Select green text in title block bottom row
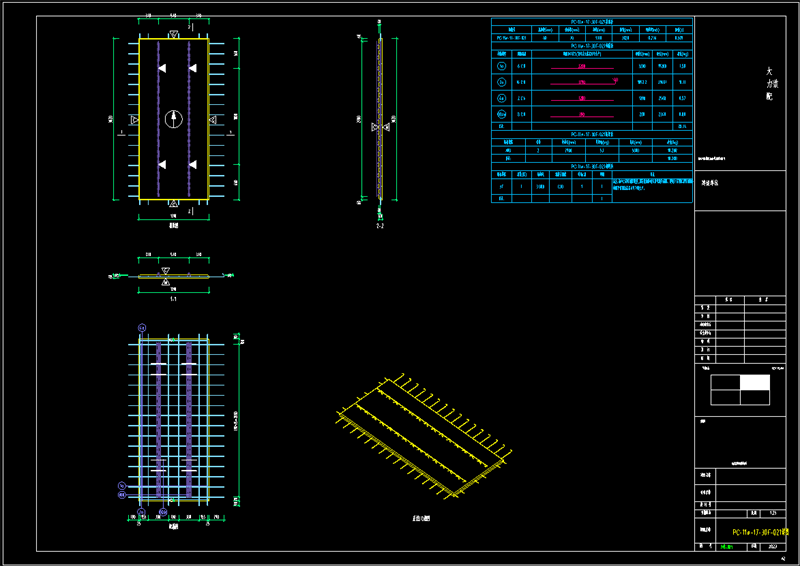Image resolution: width=800 pixels, height=566 pixels. [727, 547]
